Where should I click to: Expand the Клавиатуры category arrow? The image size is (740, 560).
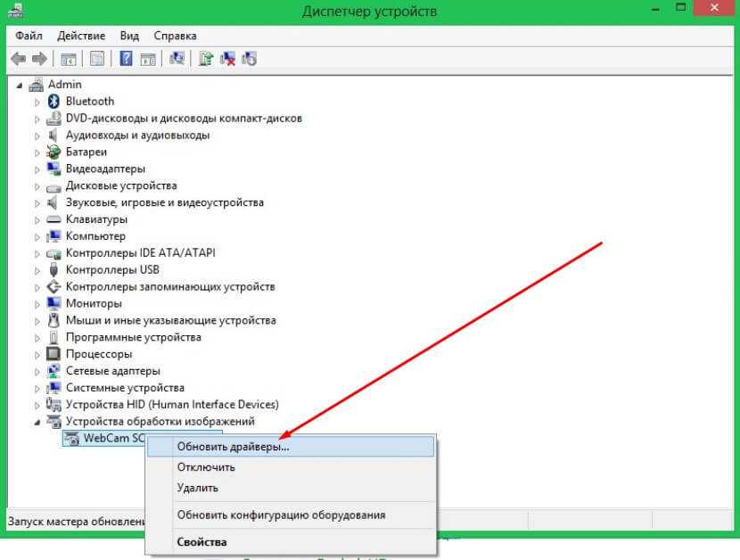pos(37,220)
